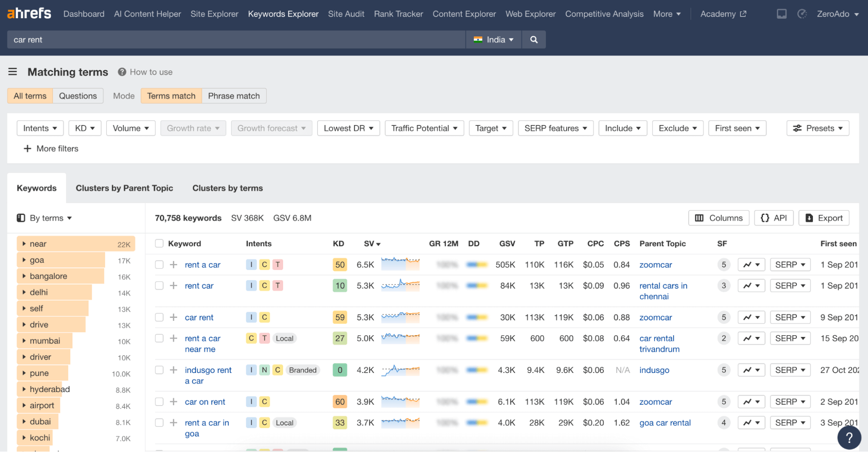Open trend chart button for rent a car

point(751,264)
